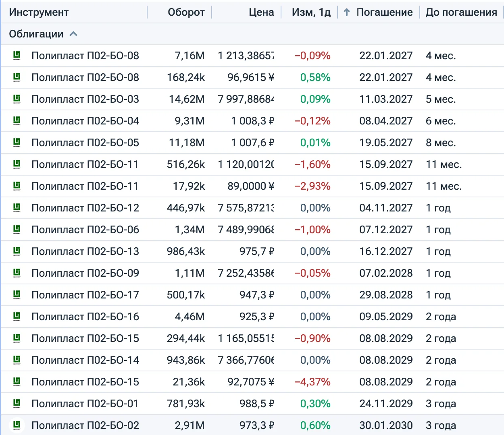Click turnover value 11,18M
The image size is (504, 435).
click(x=187, y=143)
